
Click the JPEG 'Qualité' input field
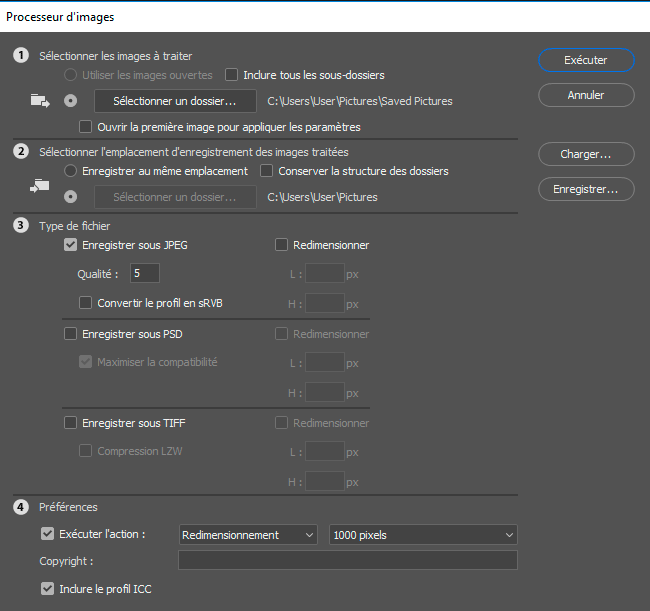pyautogui.click(x=144, y=273)
